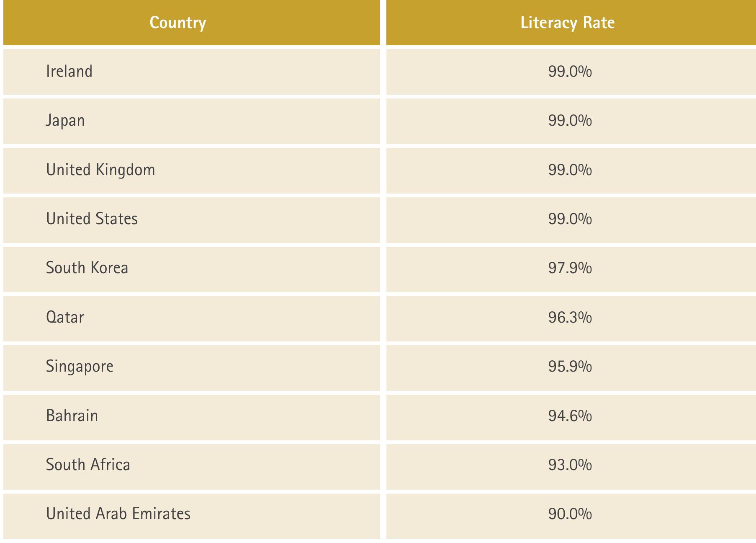This screenshot has height=543, width=756.
Task: Select Japan's 99.0% literacy value
Action: (570, 121)
